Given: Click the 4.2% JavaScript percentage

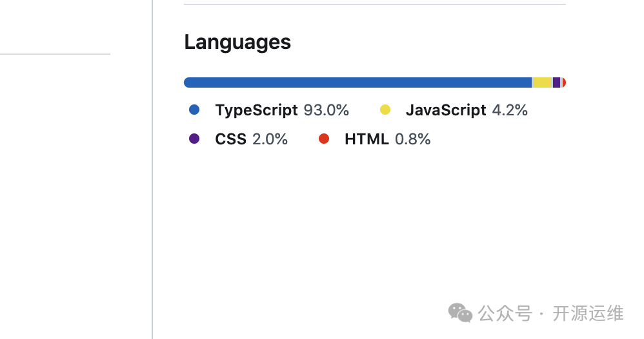Looking at the screenshot, I should [x=510, y=110].
